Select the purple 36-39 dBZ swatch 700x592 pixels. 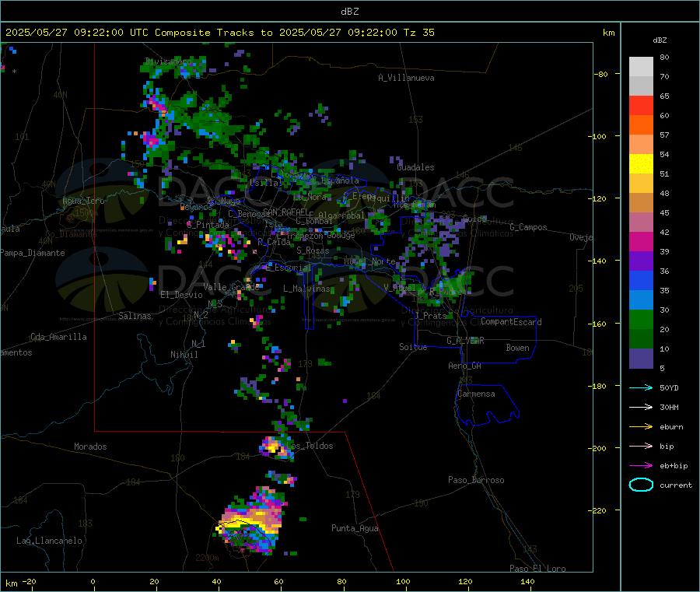click(641, 261)
